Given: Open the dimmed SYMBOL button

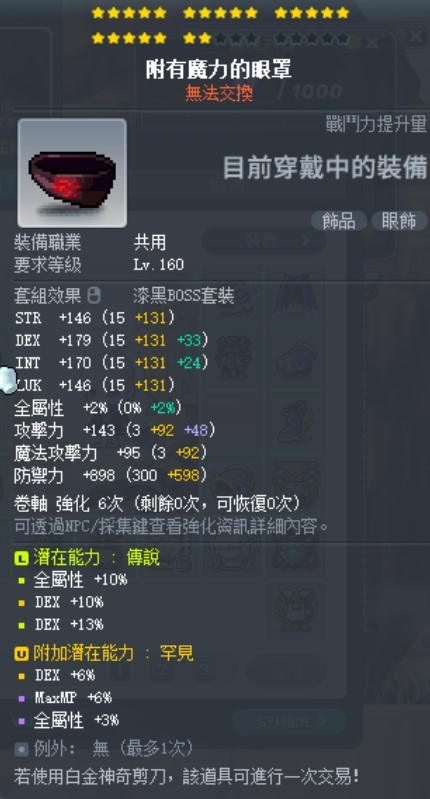Looking at the screenshot, I should click(288, 722).
